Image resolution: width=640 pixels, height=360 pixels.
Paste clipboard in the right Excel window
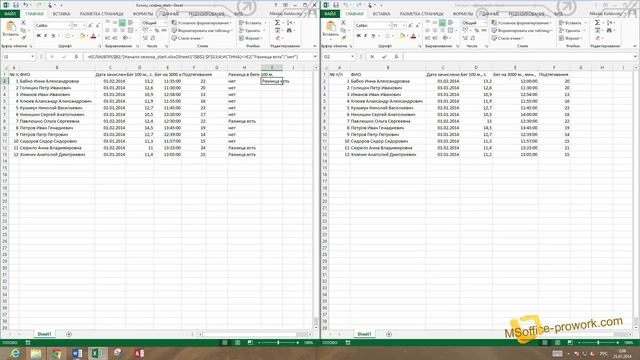click(331, 29)
